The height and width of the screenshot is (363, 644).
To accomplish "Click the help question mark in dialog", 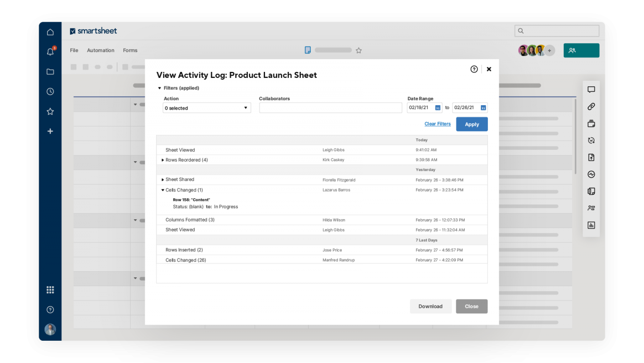I will coord(474,69).
